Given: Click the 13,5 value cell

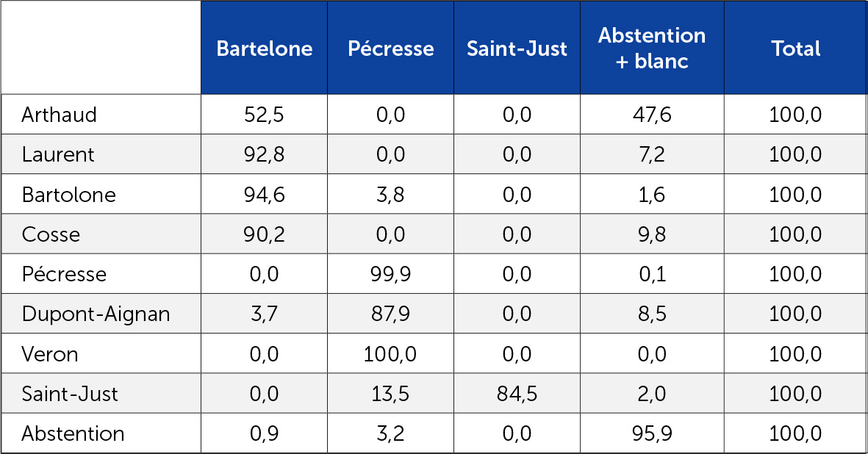Looking at the screenshot, I should (390, 394).
